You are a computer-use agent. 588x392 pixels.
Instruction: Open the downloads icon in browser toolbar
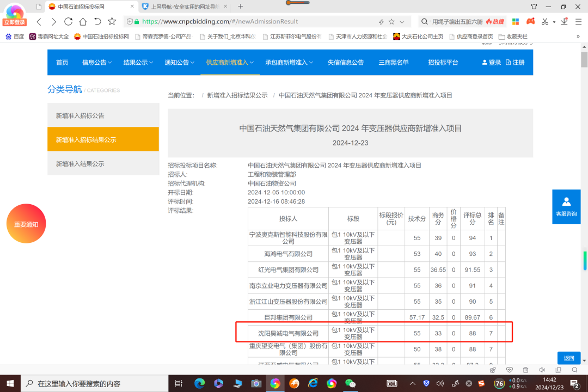tap(565, 22)
